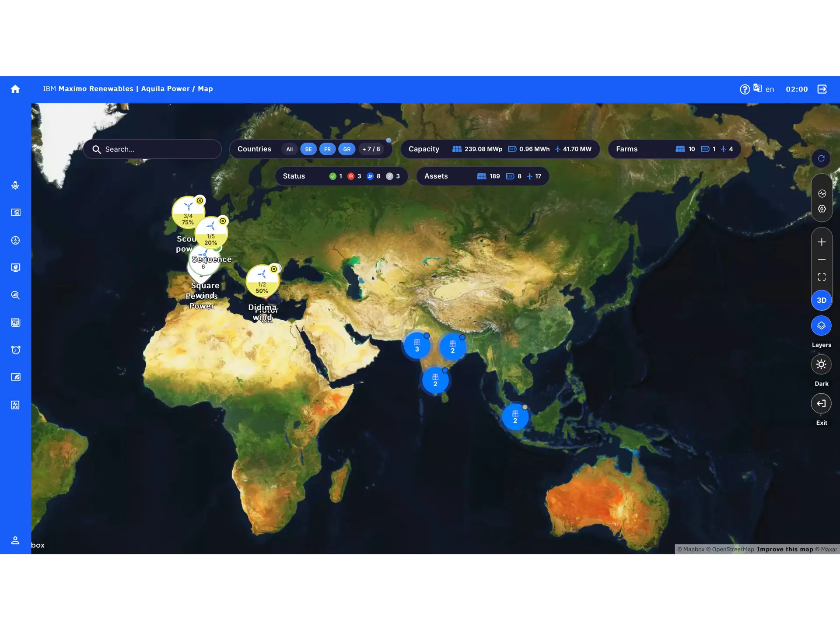The width and height of the screenshot is (840, 630).
Task: Open map settings gear icon
Action: 822,209
